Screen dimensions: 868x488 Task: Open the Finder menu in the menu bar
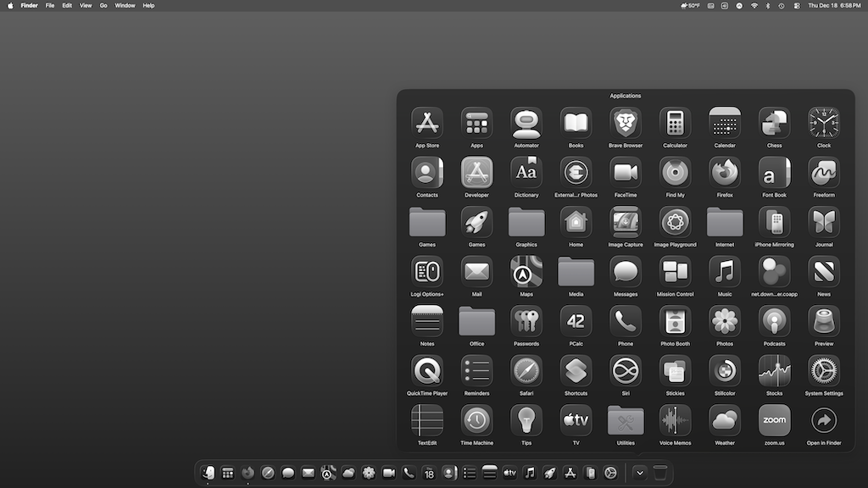30,6
